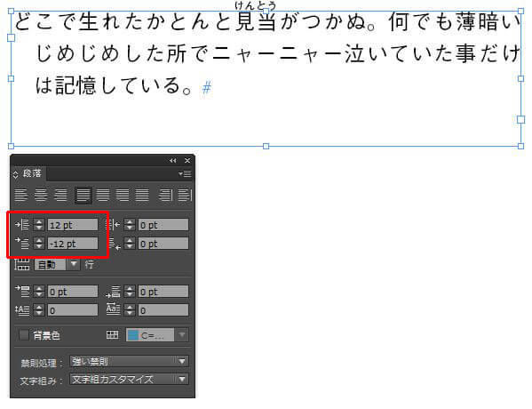Open the paragraph panel flyout menu
Image resolution: width=532 pixels, height=409 pixels.
coord(186,174)
